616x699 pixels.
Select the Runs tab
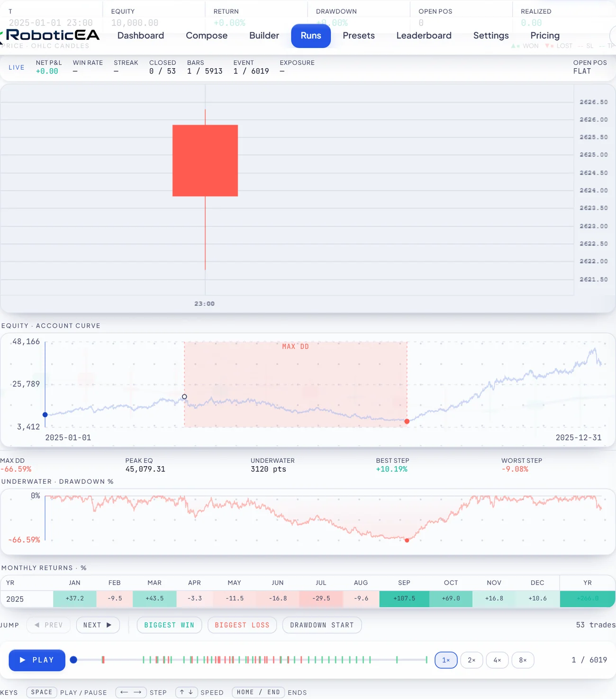coord(311,36)
